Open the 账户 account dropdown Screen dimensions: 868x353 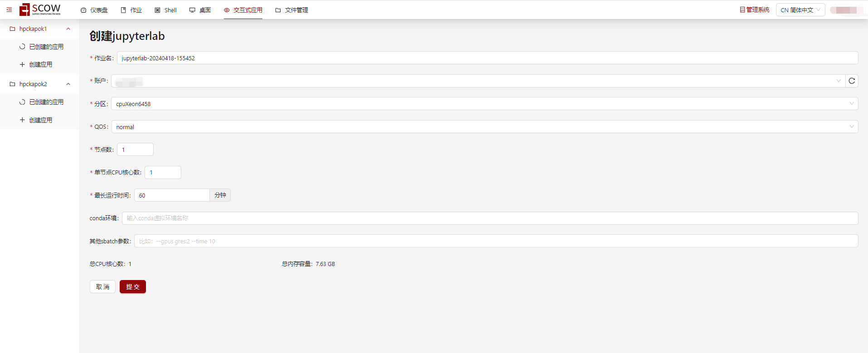coord(478,81)
